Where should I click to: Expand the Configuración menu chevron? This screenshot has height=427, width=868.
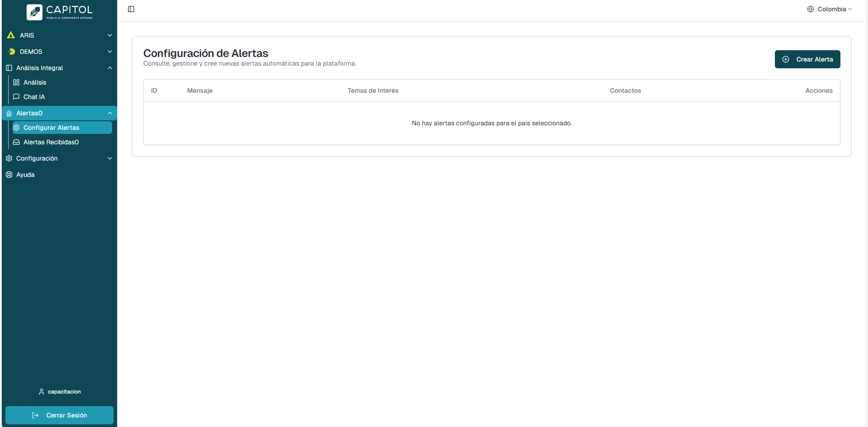(x=109, y=158)
